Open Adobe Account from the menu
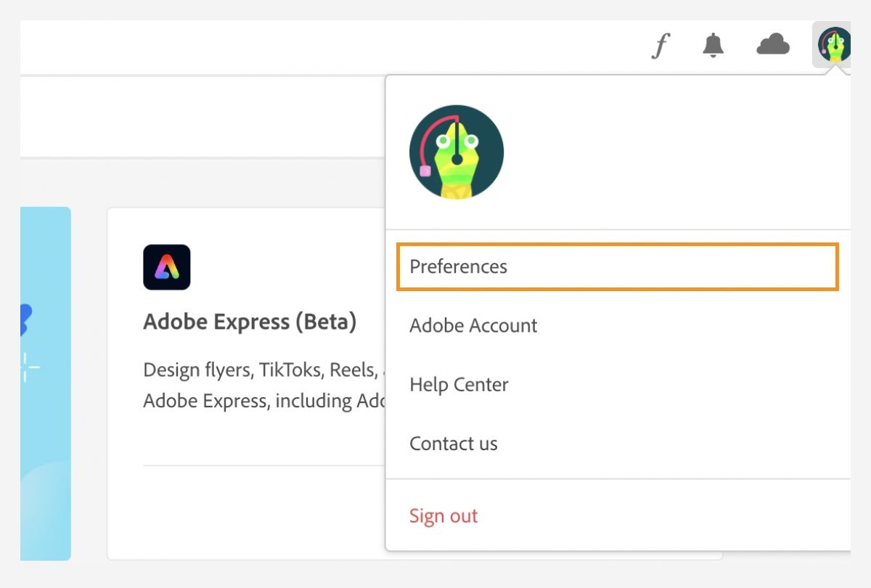Screen dimensions: 871x588 pos(473,325)
